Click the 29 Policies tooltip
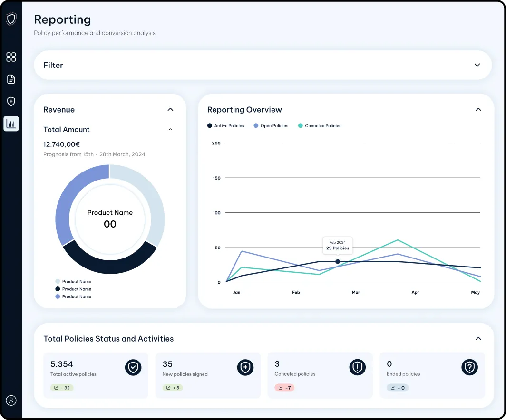Viewport: 506px width, 420px height. point(338,245)
